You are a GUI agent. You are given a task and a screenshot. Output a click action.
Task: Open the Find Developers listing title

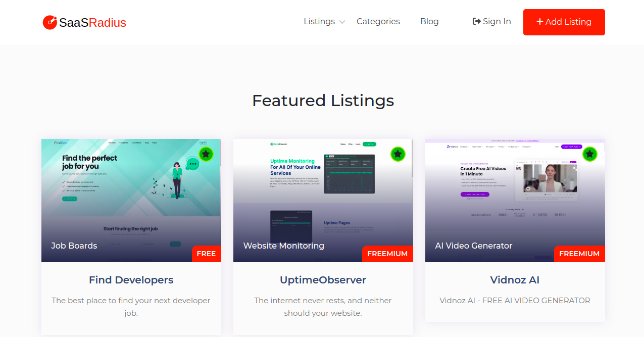click(x=131, y=280)
